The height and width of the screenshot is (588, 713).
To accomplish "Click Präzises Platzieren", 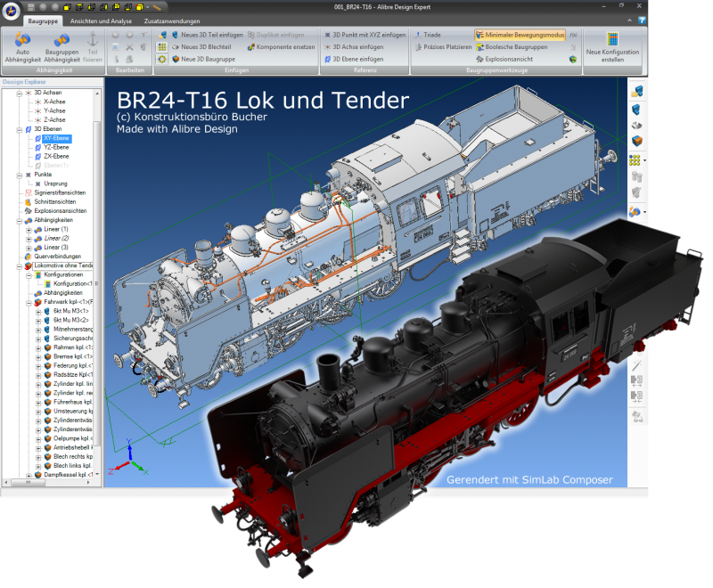I will (x=443, y=47).
